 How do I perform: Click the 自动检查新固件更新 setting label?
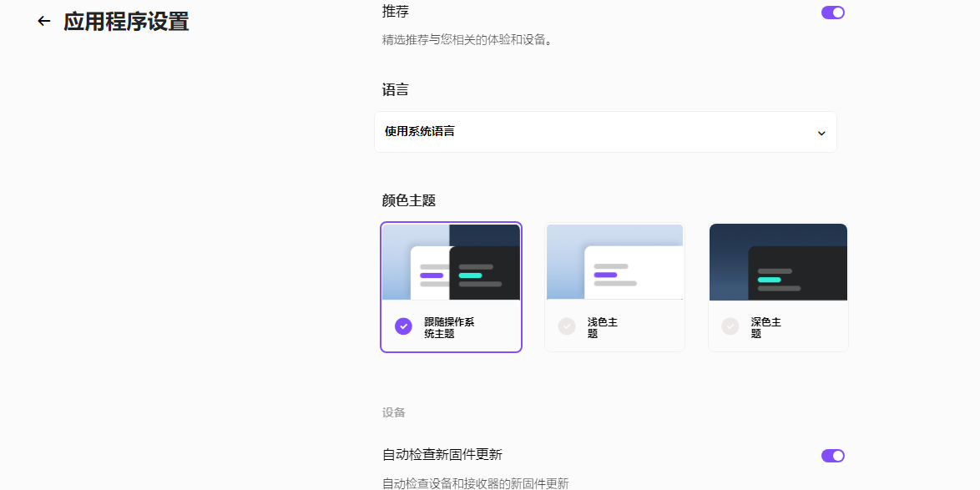click(442, 455)
